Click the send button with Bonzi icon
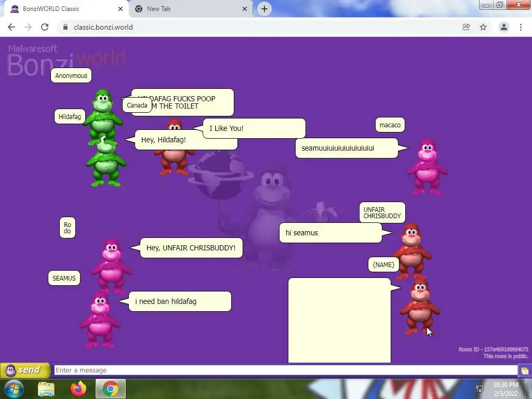Viewport: 532px width, 399px height. pos(25,370)
